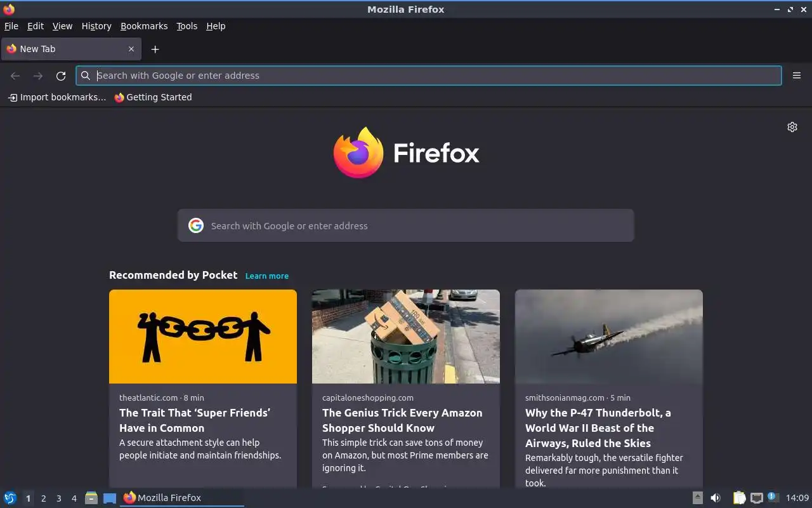812x508 pixels.
Task: Switch to workspace 4
Action: coord(74,498)
